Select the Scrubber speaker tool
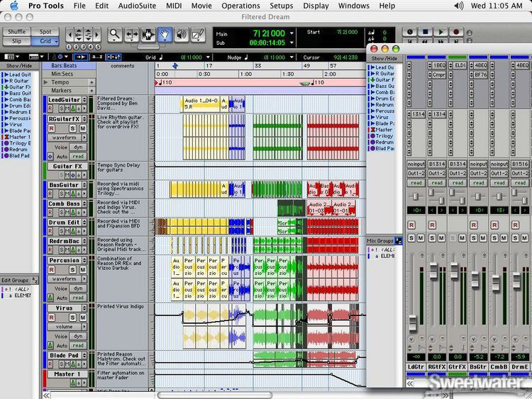Image resolution: width=532 pixels, height=399 pixels. [x=181, y=35]
